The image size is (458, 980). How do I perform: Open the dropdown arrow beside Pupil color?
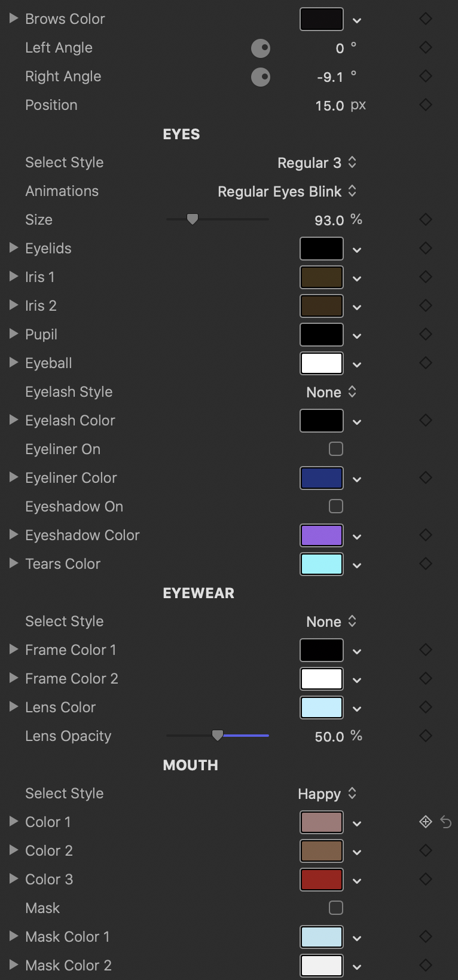click(357, 336)
